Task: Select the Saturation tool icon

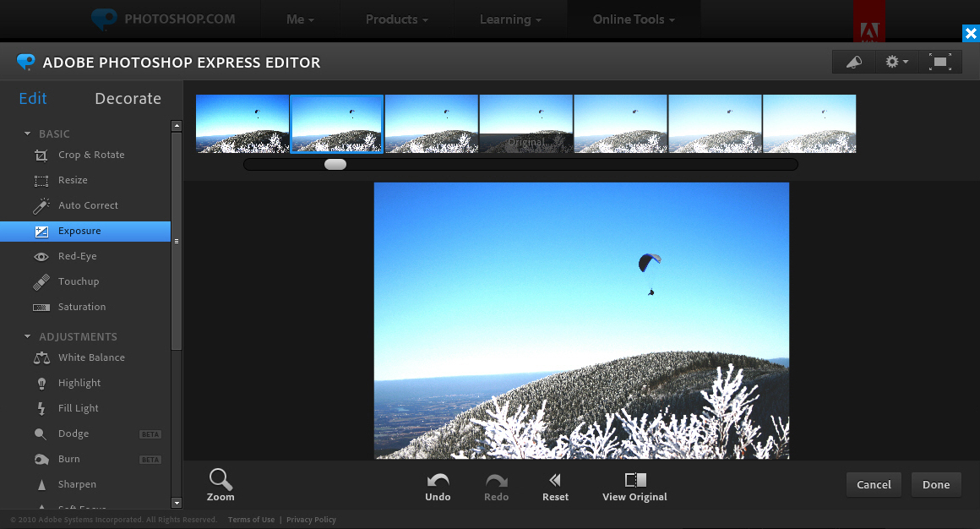Action: click(x=41, y=308)
